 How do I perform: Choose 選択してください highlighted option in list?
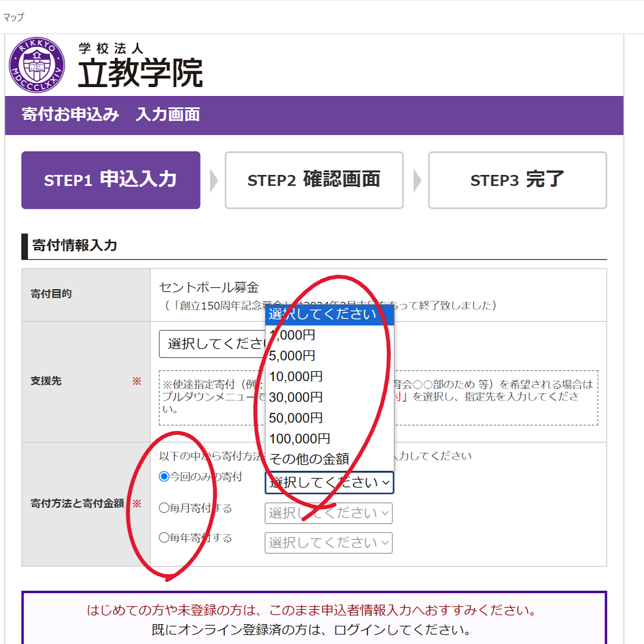pos(330,314)
